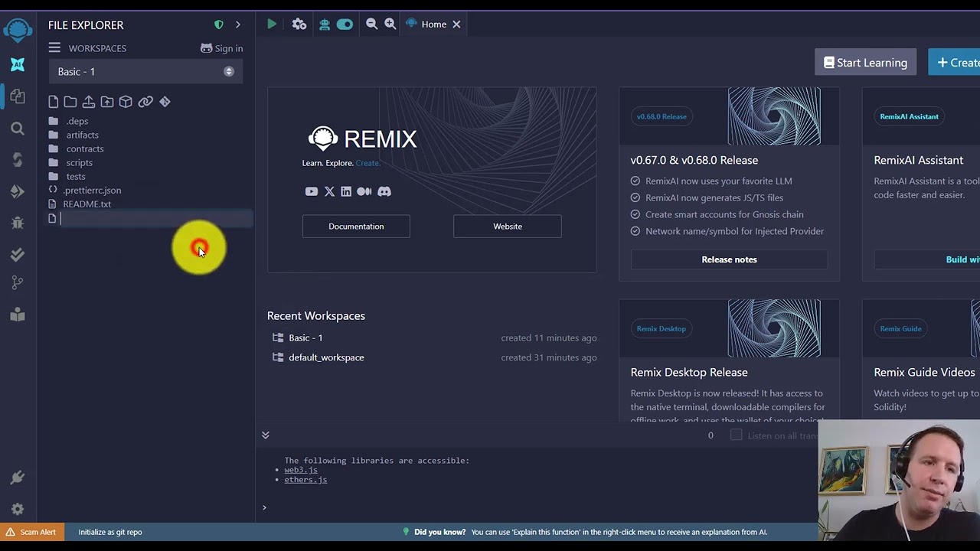Run script with green play button
The height and width of the screenshot is (551, 980).
(272, 24)
